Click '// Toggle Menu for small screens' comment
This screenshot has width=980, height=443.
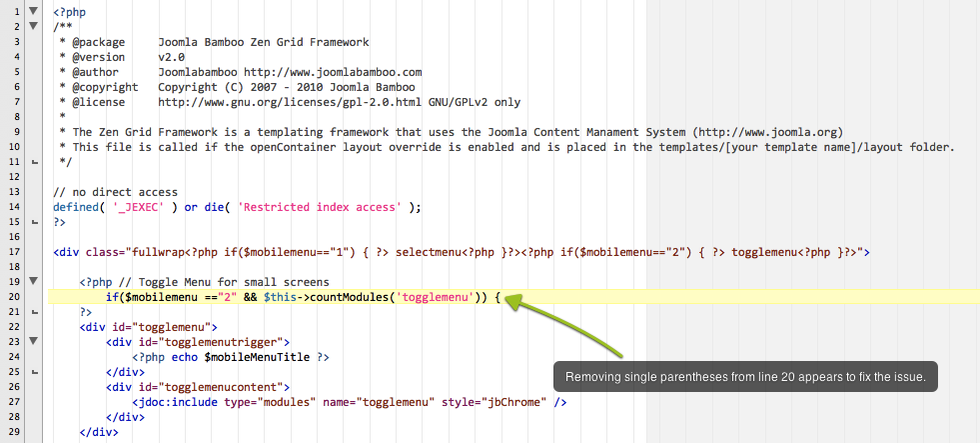(224, 283)
